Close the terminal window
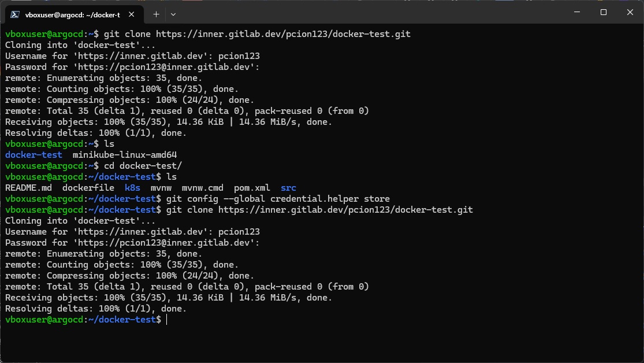 click(x=630, y=12)
